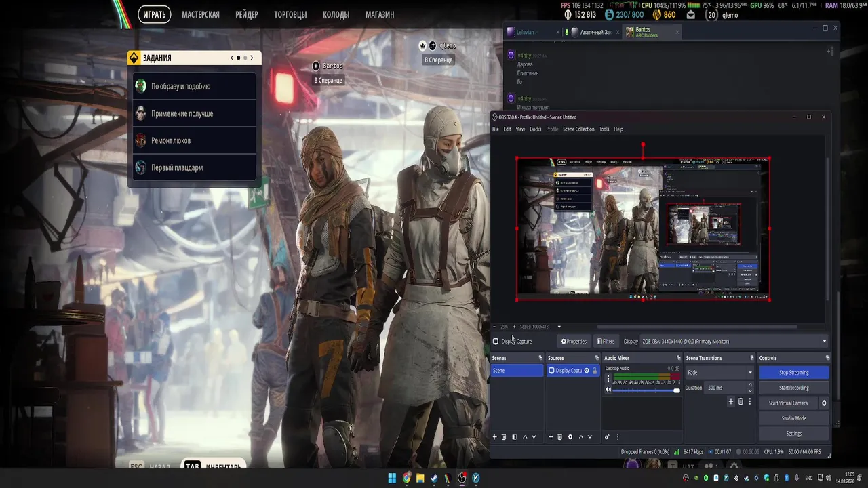
Task: Move the scene up in the Scenes list
Action: click(524, 437)
